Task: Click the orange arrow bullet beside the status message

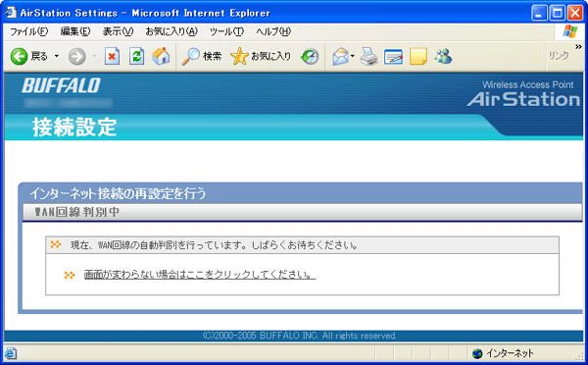Action: coord(56,244)
